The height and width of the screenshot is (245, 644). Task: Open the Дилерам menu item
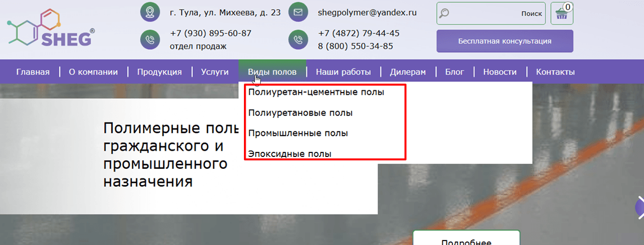(408, 72)
